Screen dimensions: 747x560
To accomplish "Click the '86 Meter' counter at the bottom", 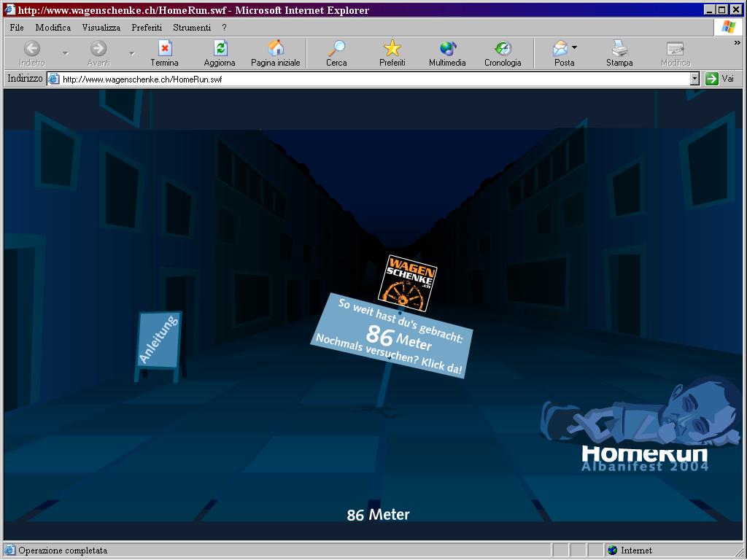I will (x=379, y=515).
